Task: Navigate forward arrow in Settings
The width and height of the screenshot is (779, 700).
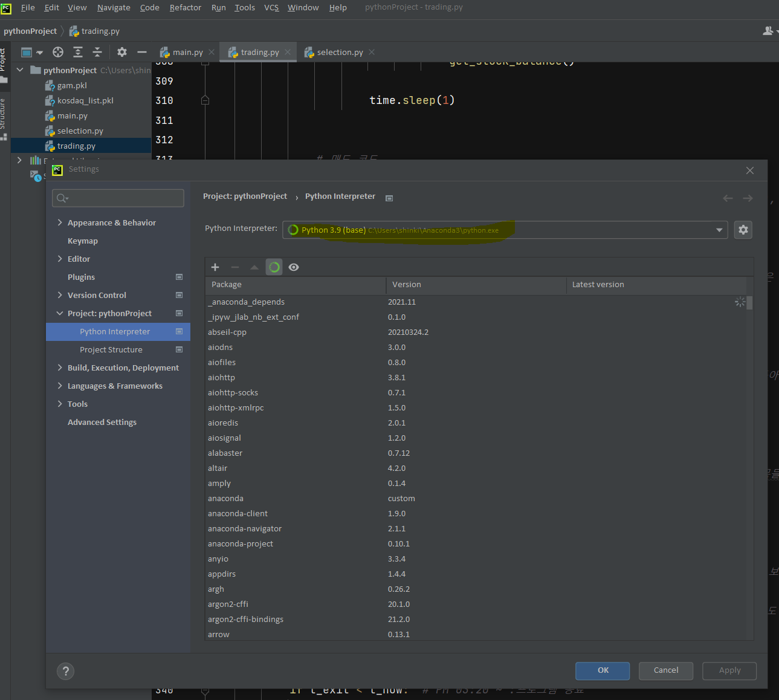Action: click(x=748, y=198)
